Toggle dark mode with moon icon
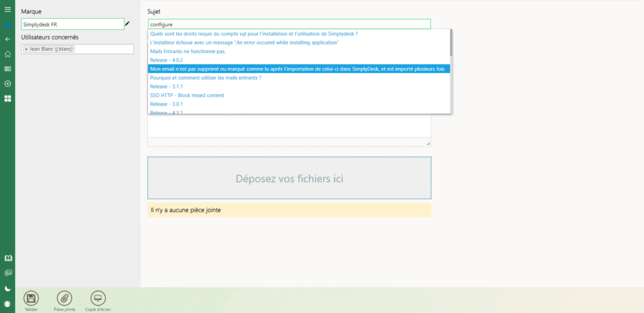Image resolution: width=644 pixels, height=313 pixels. coord(8,288)
